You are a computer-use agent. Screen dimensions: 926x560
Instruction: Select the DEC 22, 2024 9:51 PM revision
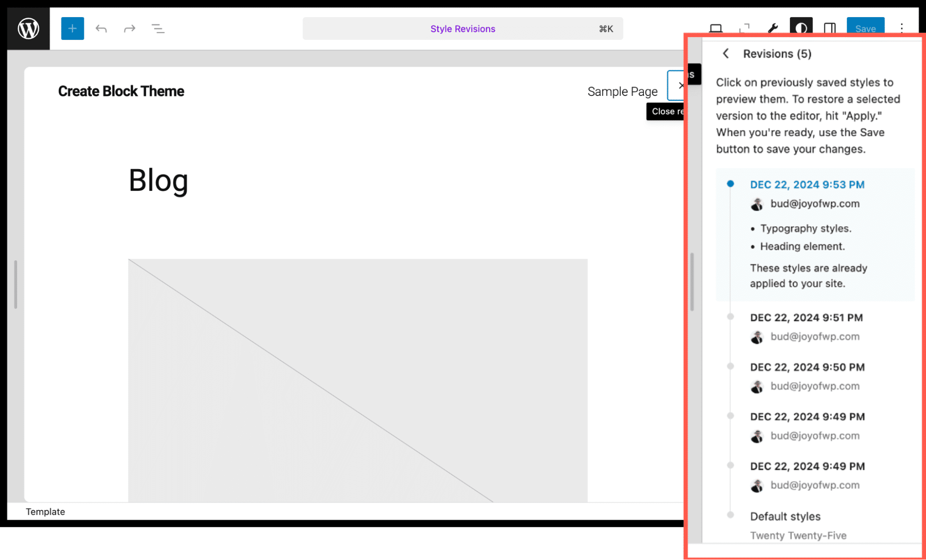click(806, 318)
